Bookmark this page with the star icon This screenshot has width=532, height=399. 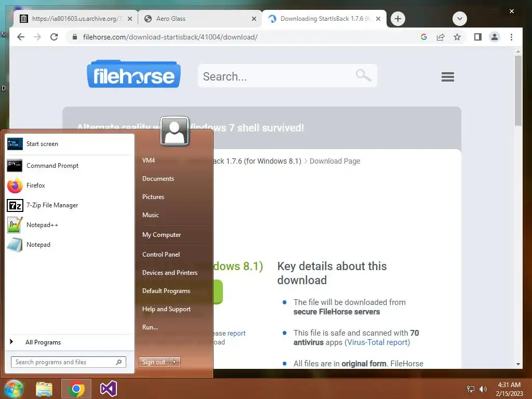(457, 37)
